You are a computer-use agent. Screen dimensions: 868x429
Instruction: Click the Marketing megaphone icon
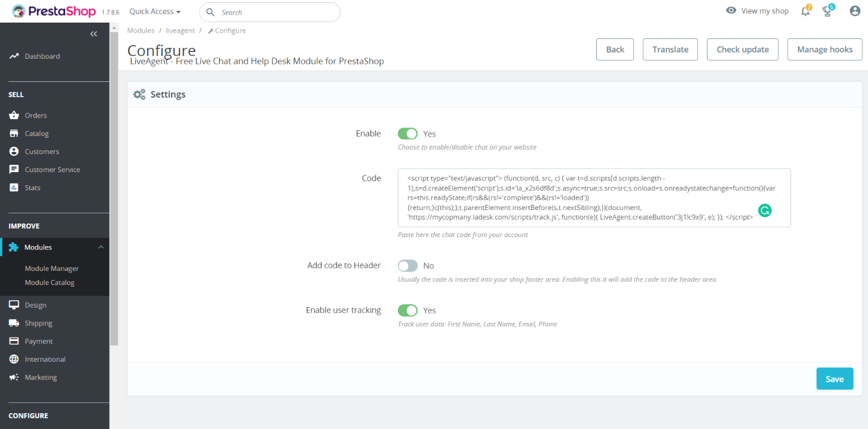(14, 377)
